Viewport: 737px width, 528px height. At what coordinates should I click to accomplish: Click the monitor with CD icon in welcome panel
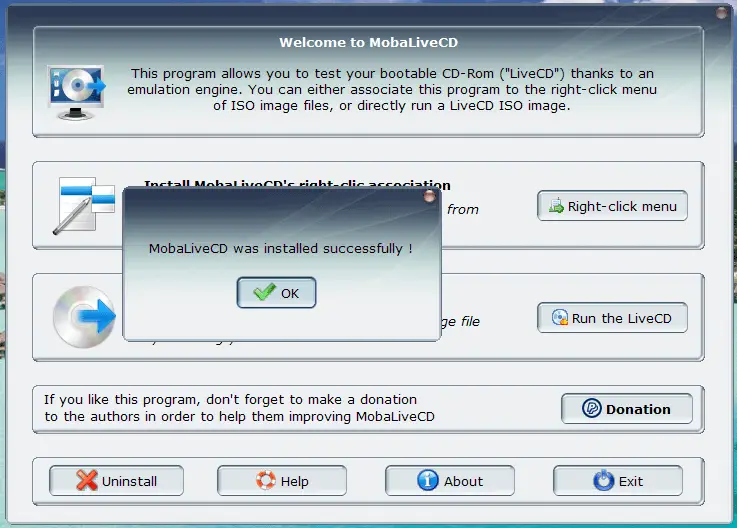[77, 93]
